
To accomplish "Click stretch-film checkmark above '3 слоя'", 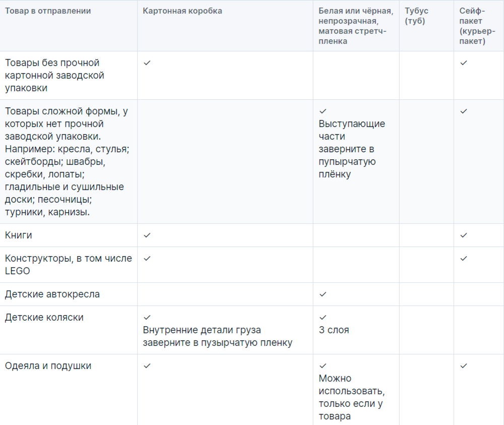I will (323, 317).
